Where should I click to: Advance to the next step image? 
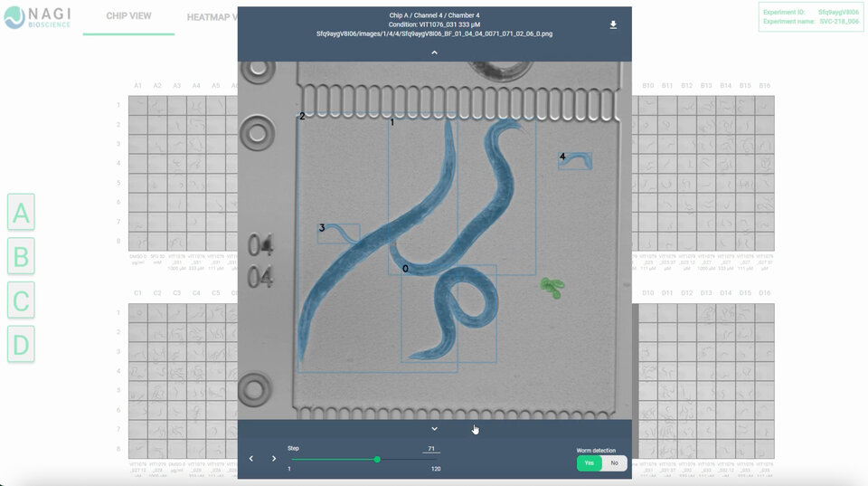pos(274,459)
